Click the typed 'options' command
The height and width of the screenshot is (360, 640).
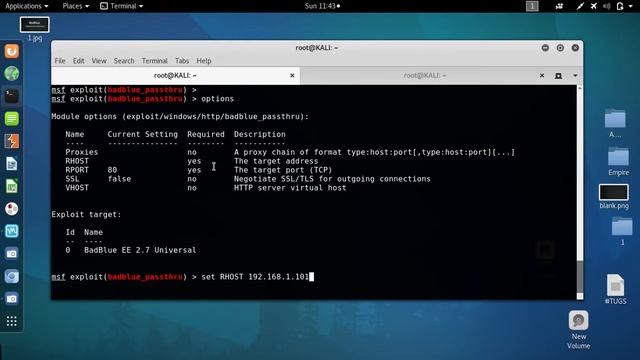[x=217, y=99]
